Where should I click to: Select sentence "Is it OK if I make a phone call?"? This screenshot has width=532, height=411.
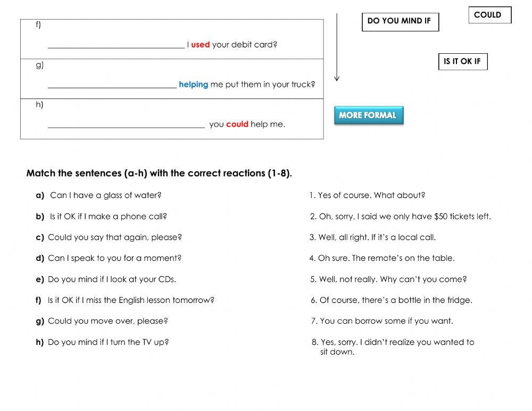click(108, 217)
